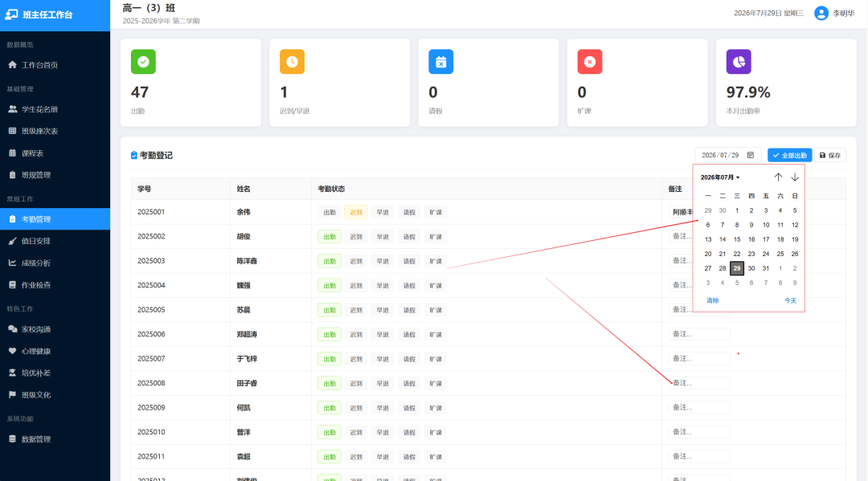Click the orange clock late/early icon
Viewport: 868px width, 481px height.
click(293, 62)
